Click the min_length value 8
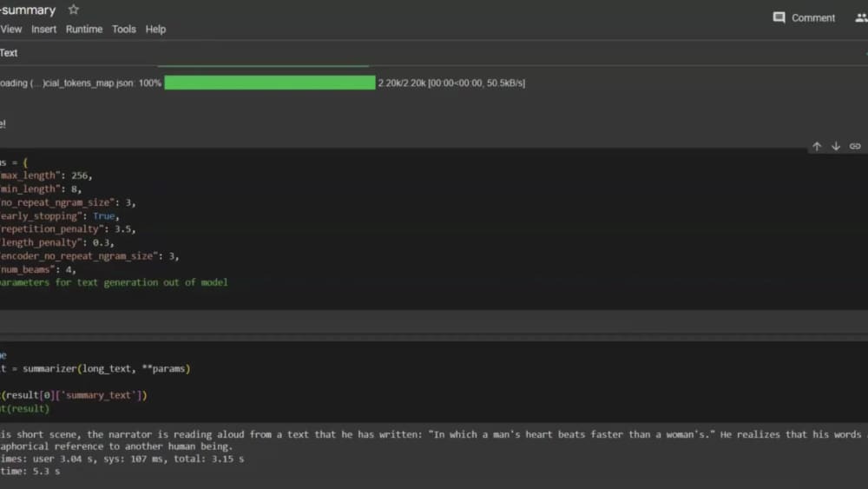868x489 pixels. point(74,188)
